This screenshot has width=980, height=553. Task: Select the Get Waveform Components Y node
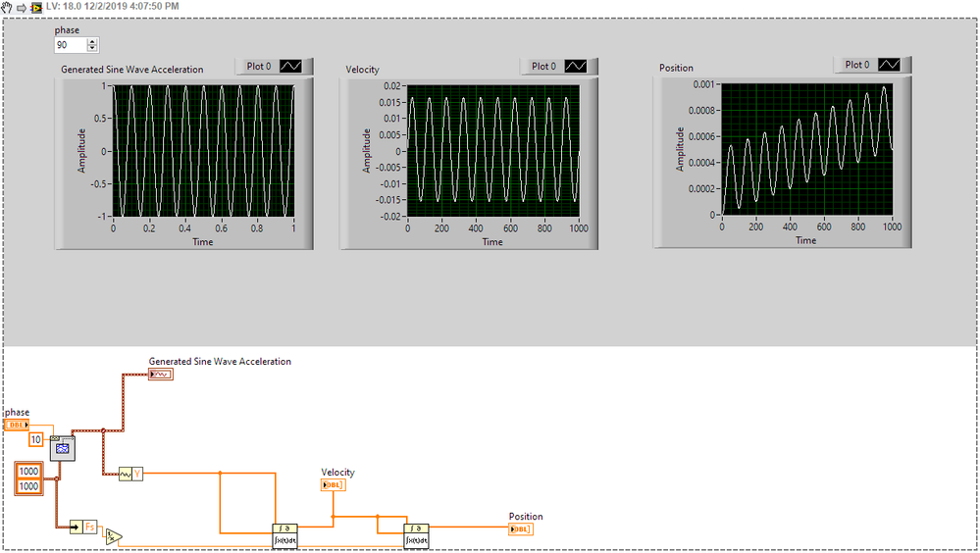click(x=130, y=475)
